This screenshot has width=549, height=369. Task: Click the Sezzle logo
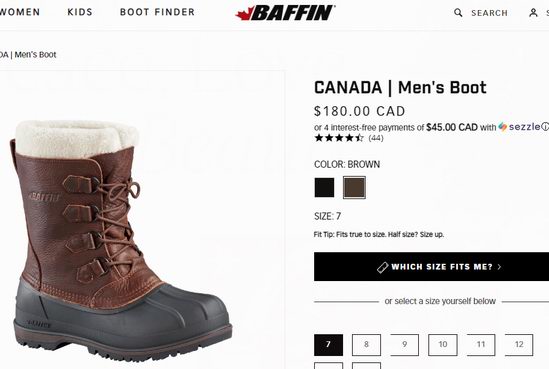click(519, 127)
